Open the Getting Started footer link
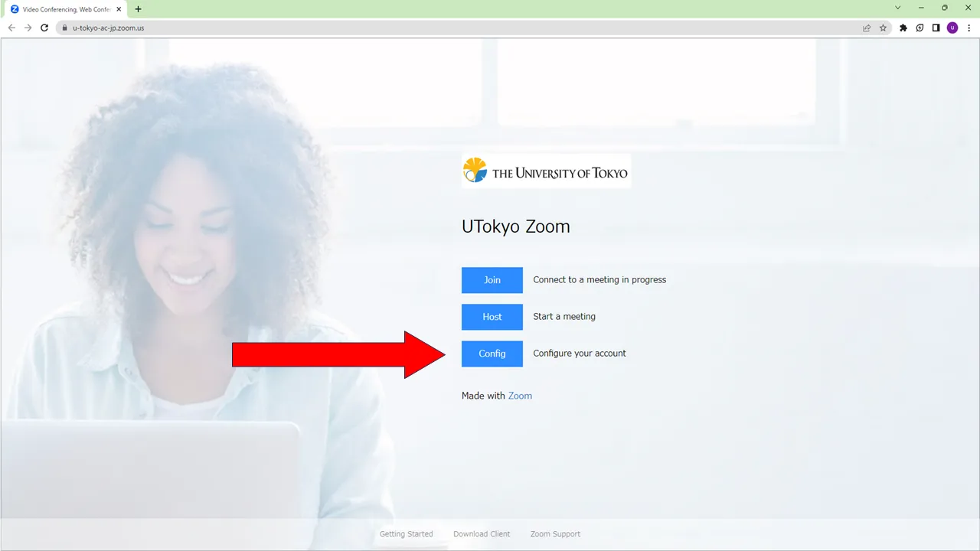Screen dimensions: 980x551 [406, 534]
